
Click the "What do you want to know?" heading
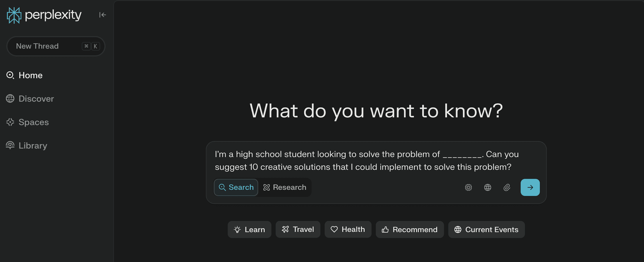tap(376, 111)
